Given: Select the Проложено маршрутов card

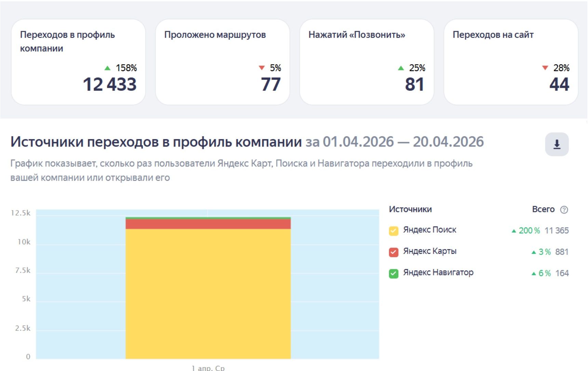Looking at the screenshot, I should 223,62.
